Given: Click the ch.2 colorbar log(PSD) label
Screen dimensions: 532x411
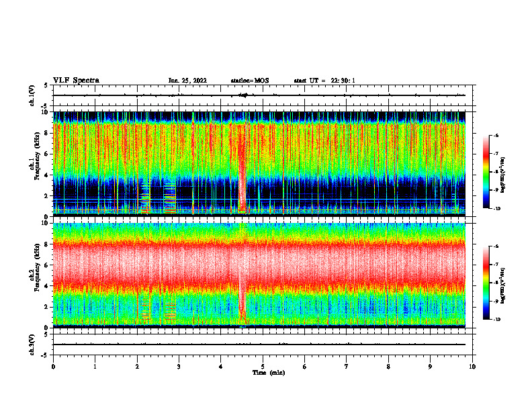Looking at the screenshot, I should click(x=503, y=285).
